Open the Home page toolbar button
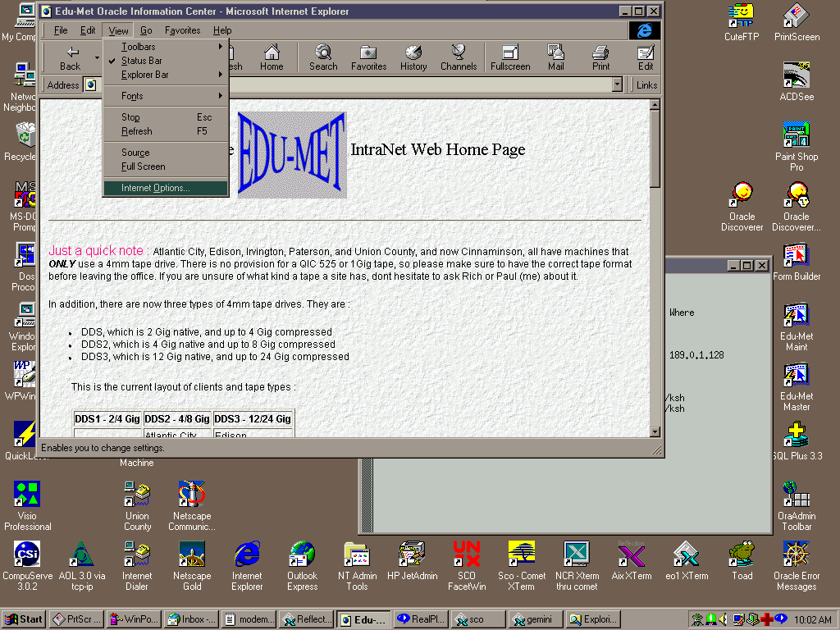Screen dimensions: 840x630 (272, 58)
